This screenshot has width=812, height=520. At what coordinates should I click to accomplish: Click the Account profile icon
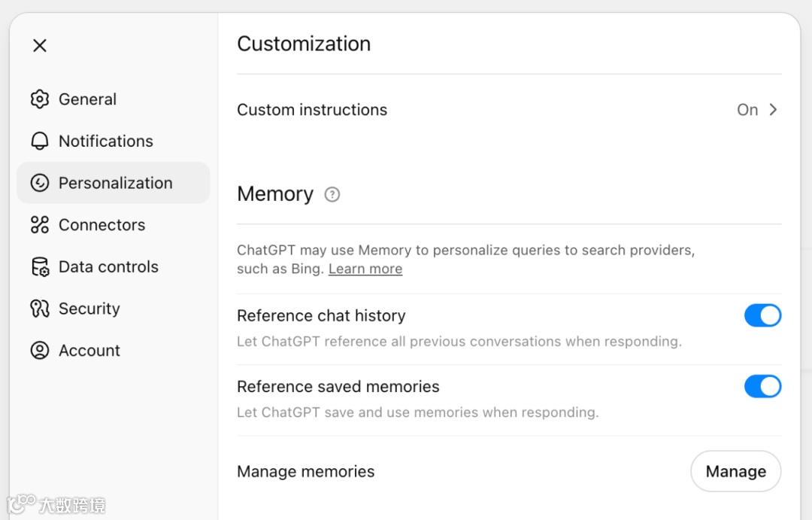point(39,350)
